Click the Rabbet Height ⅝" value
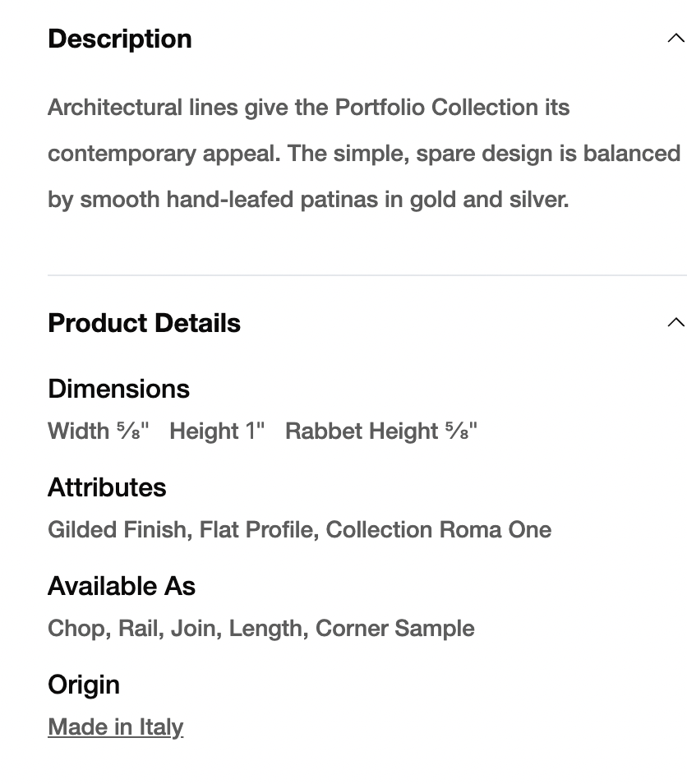Viewport: 687px width, 784px height. [381, 431]
